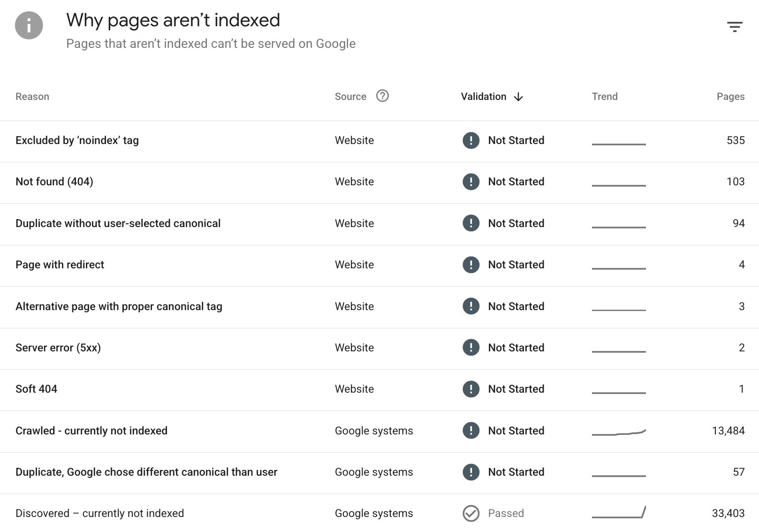Click trend sparkline for Discovered – currently not indexed
Image resolution: width=759 pixels, height=532 pixels.
click(x=619, y=512)
